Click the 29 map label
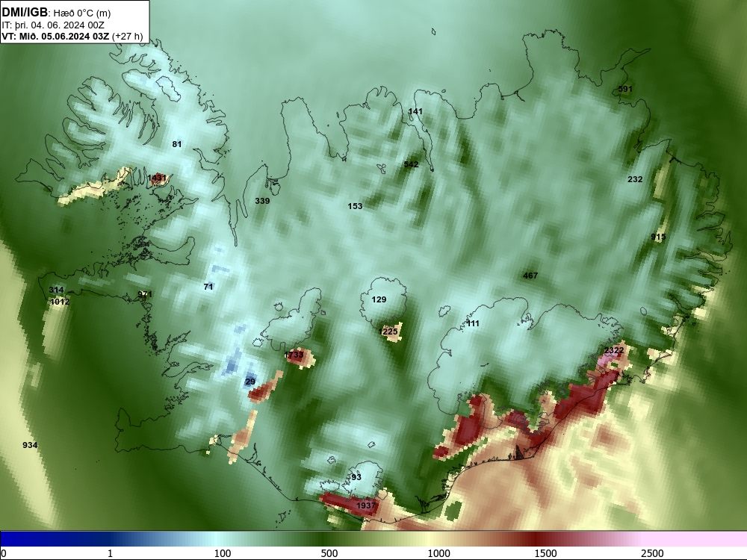 pyautogui.click(x=250, y=382)
